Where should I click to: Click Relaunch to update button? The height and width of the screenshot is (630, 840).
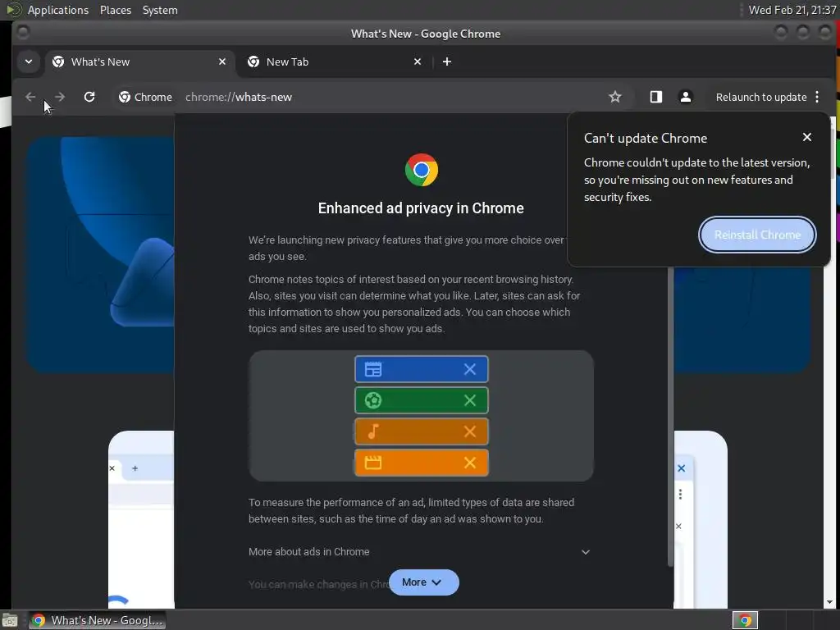tap(760, 97)
